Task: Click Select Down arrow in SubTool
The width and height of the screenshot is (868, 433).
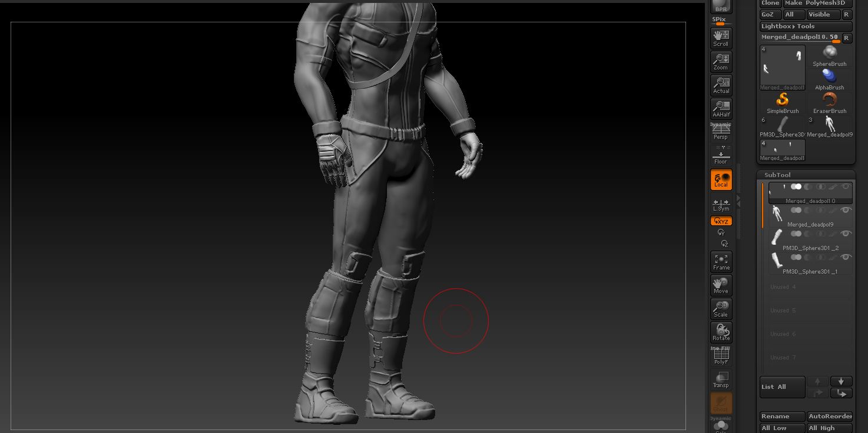Action: click(842, 381)
